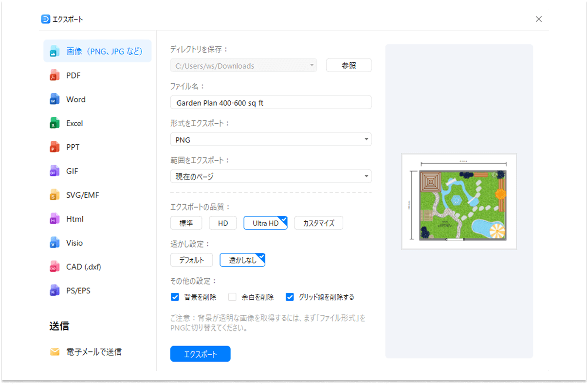Pick the GIF export format

tap(55, 171)
